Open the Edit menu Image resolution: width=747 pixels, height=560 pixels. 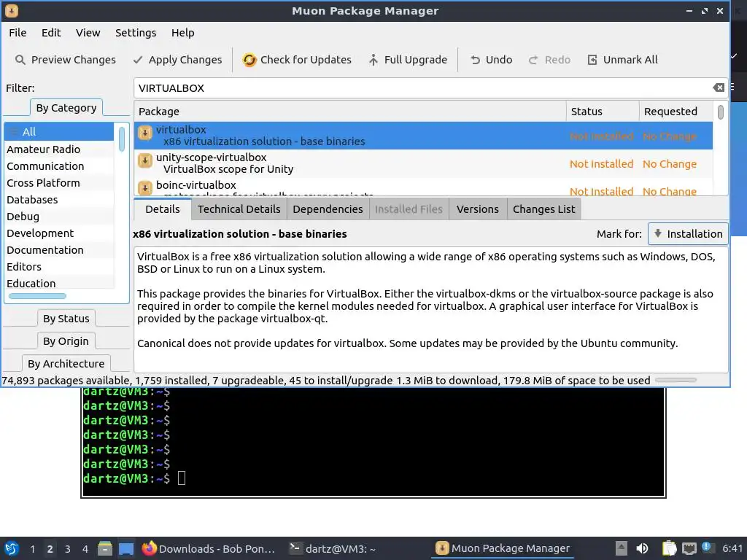(x=51, y=33)
